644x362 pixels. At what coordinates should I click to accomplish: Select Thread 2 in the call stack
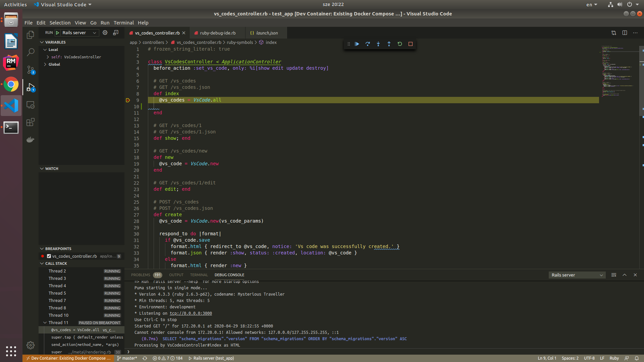[x=82, y=271]
